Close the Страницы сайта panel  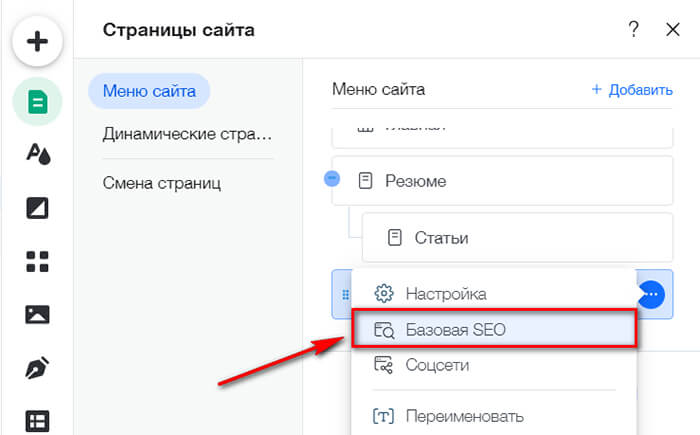coord(672,30)
